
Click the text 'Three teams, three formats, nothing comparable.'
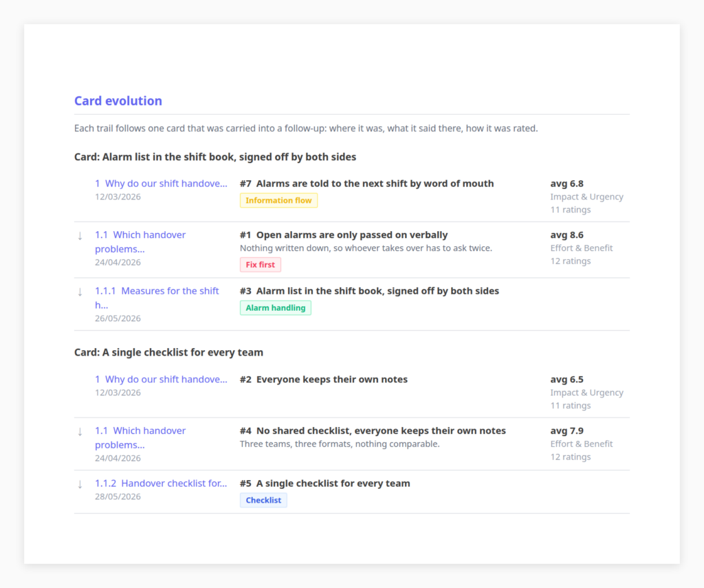coord(340,444)
